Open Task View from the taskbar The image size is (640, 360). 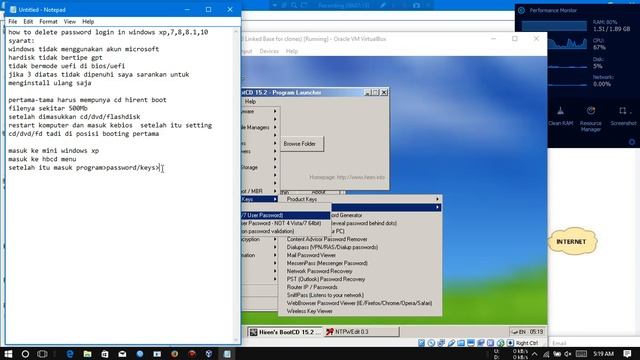click(x=42, y=354)
